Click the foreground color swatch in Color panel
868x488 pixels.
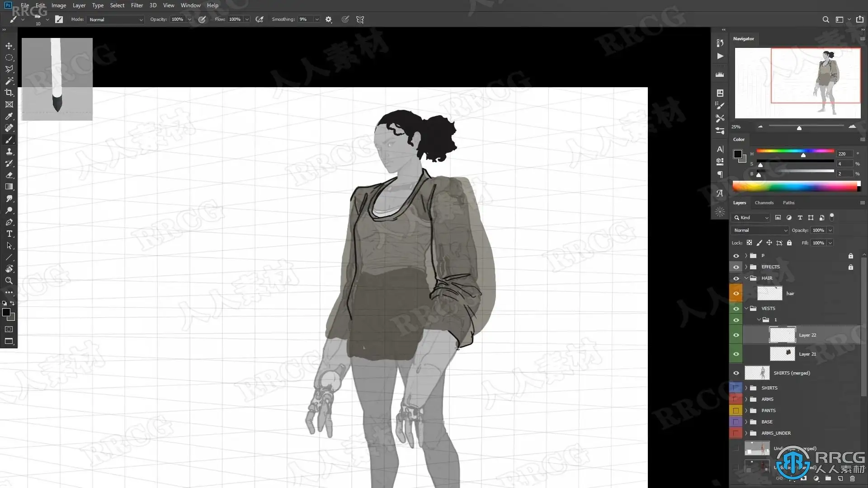click(x=737, y=154)
